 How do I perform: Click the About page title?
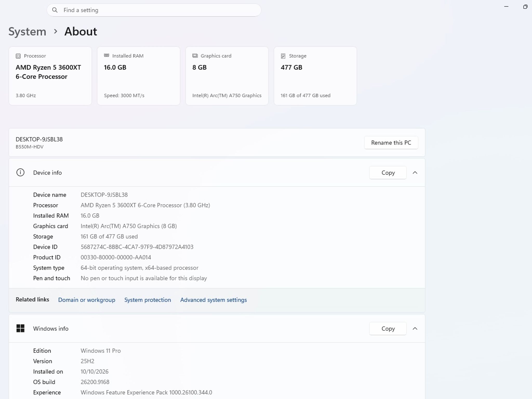(81, 31)
